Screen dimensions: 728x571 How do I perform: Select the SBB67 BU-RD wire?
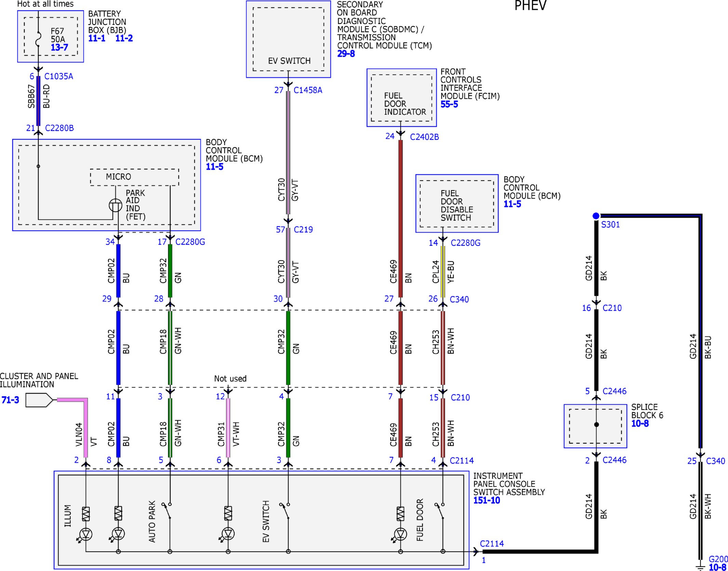[38, 100]
